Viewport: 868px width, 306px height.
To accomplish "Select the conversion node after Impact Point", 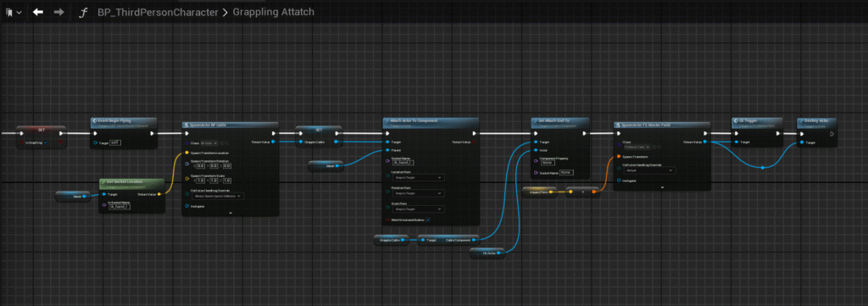I will coord(581,192).
